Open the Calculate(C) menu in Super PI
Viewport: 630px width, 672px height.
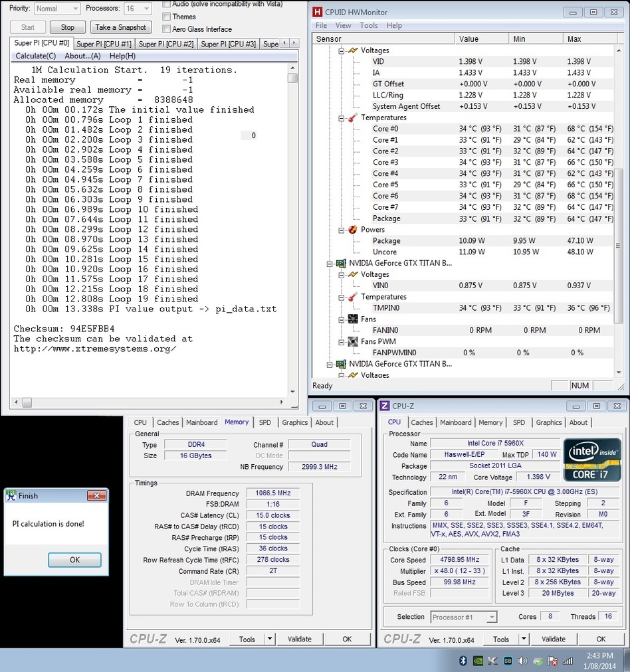tap(35, 56)
